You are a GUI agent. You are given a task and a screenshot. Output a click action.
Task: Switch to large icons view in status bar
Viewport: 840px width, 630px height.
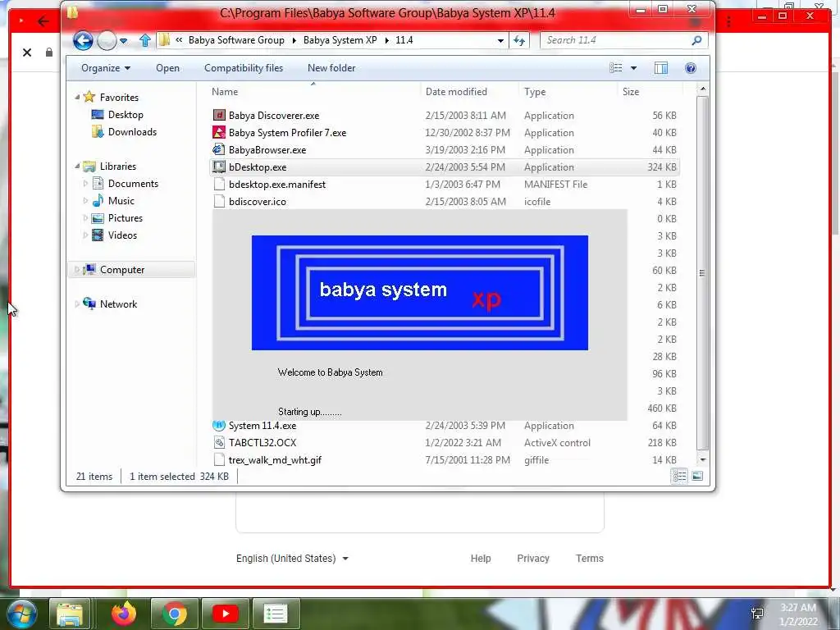tap(697, 476)
